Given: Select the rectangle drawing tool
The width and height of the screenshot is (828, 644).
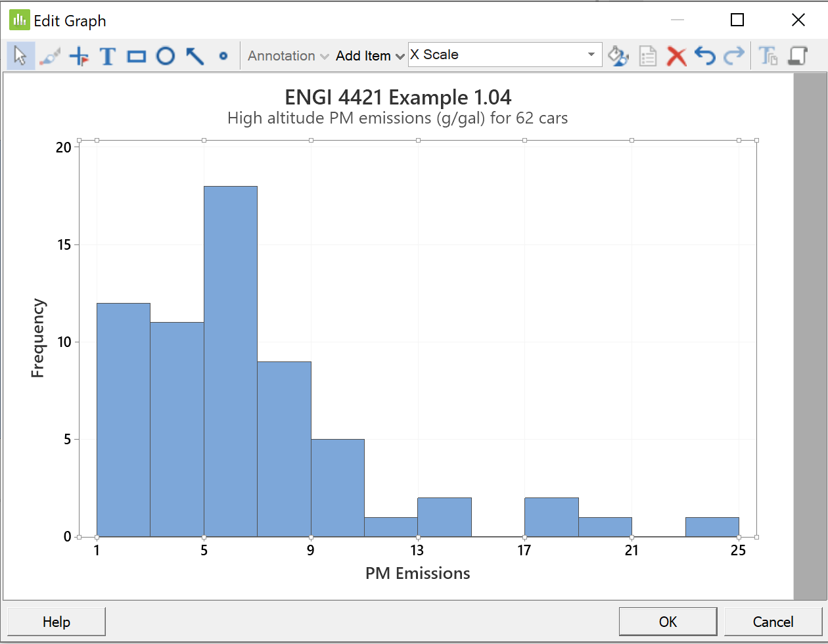Looking at the screenshot, I should pyautogui.click(x=137, y=57).
